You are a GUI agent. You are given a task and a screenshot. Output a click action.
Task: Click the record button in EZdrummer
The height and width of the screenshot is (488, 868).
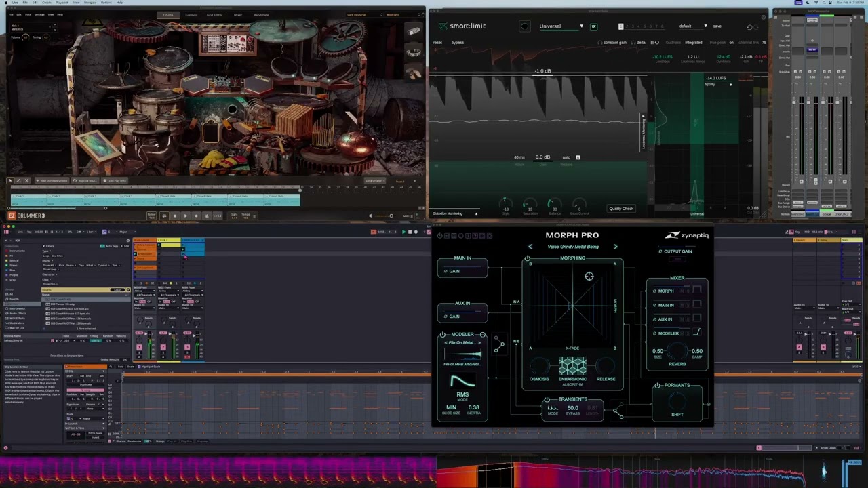click(197, 216)
